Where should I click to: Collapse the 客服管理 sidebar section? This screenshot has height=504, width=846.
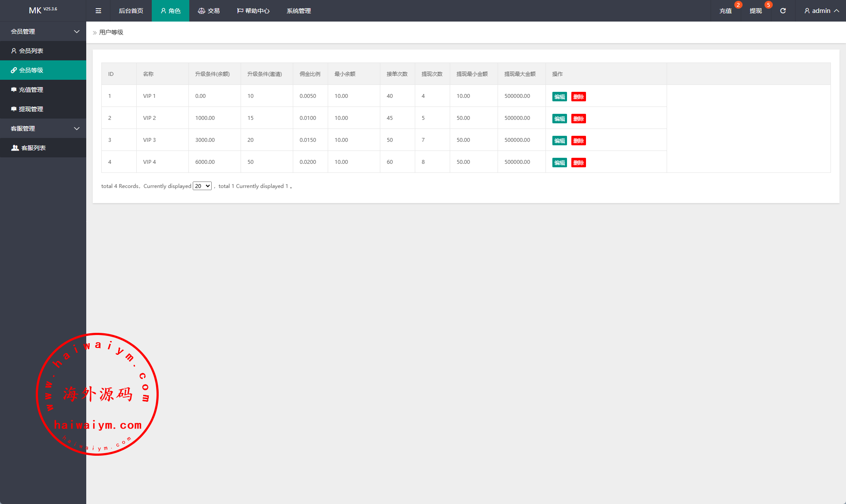(x=43, y=128)
